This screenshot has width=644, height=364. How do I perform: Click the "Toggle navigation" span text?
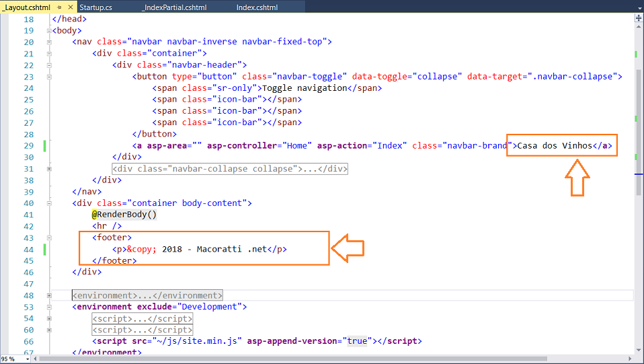305,88
